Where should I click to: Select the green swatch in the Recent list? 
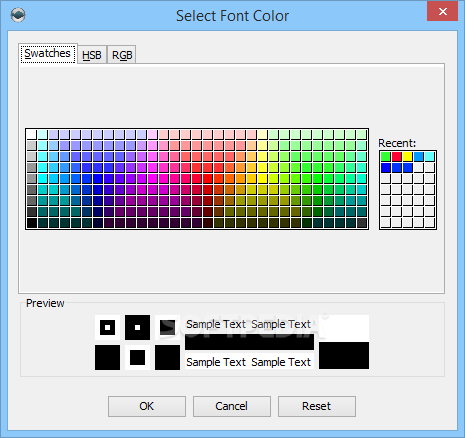386,156
